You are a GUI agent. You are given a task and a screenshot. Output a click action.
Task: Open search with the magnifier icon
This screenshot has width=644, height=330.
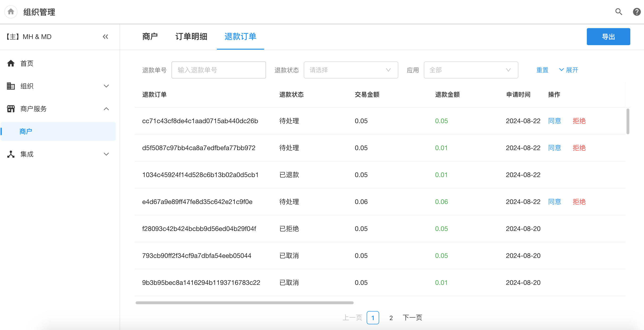[619, 12]
